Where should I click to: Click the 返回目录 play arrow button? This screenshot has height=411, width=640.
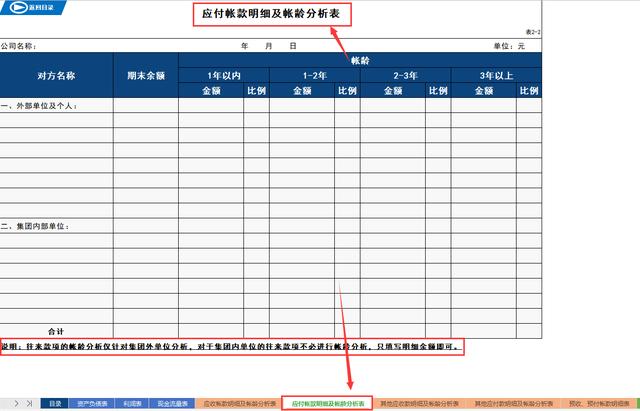33,7
